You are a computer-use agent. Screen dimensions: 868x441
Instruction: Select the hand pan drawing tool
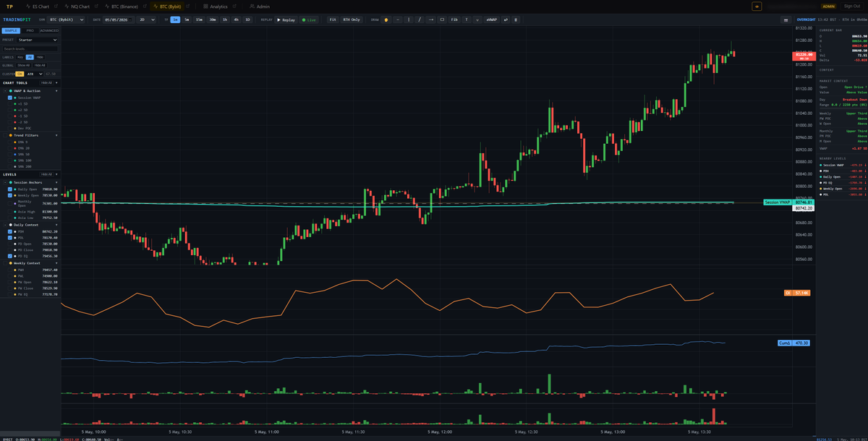[x=386, y=20]
